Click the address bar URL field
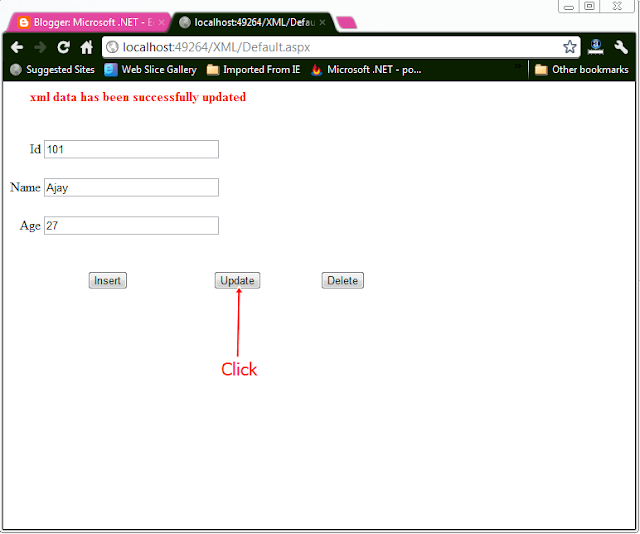This screenshot has width=640, height=534. coord(341,47)
